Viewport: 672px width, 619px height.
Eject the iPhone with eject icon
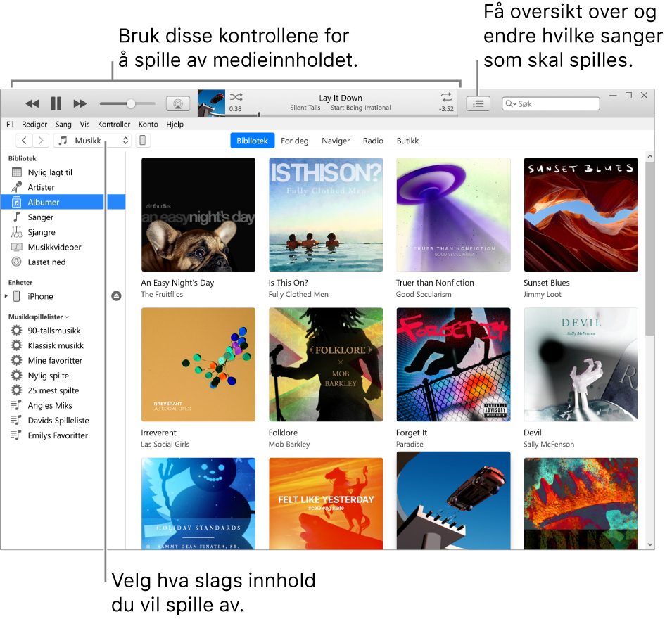(x=117, y=296)
